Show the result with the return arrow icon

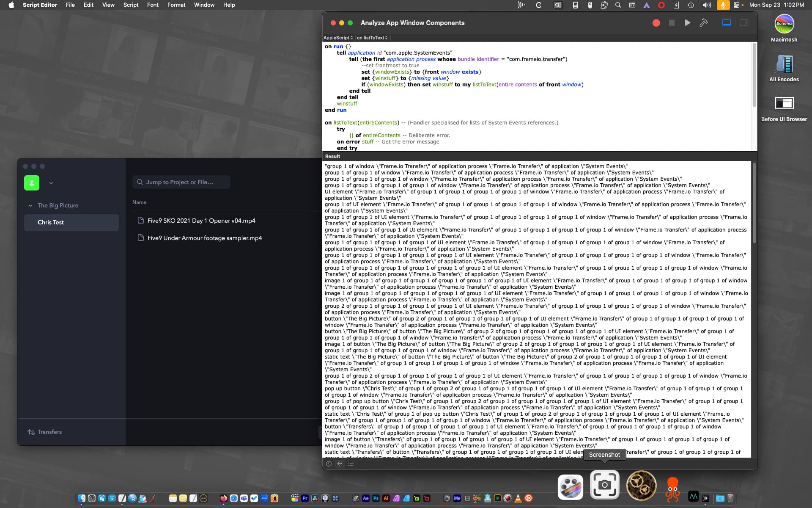[x=340, y=464]
